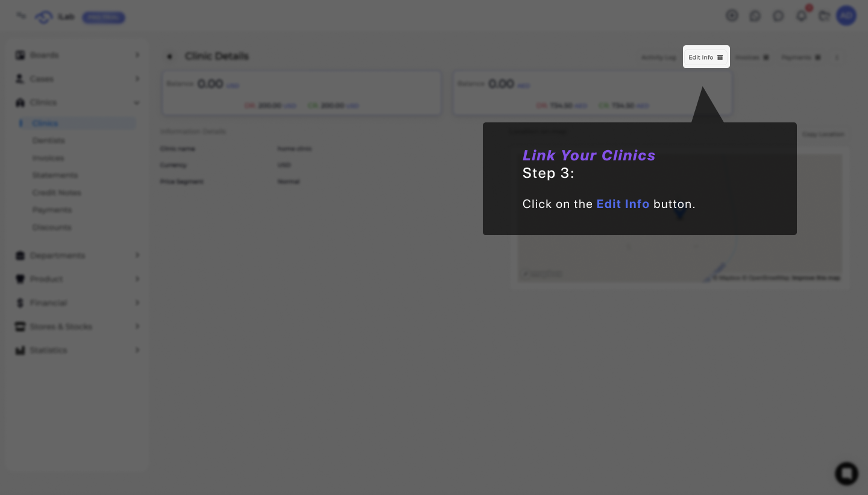Open the second chat bubble icon
Image resolution: width=868 pixels, height=495 pixels.
pos(778,16)
